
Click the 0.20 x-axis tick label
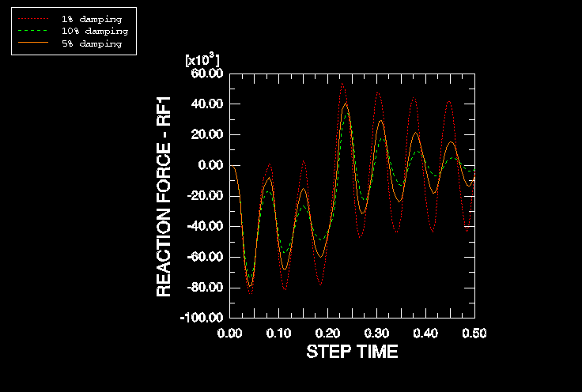click(328, 333)
